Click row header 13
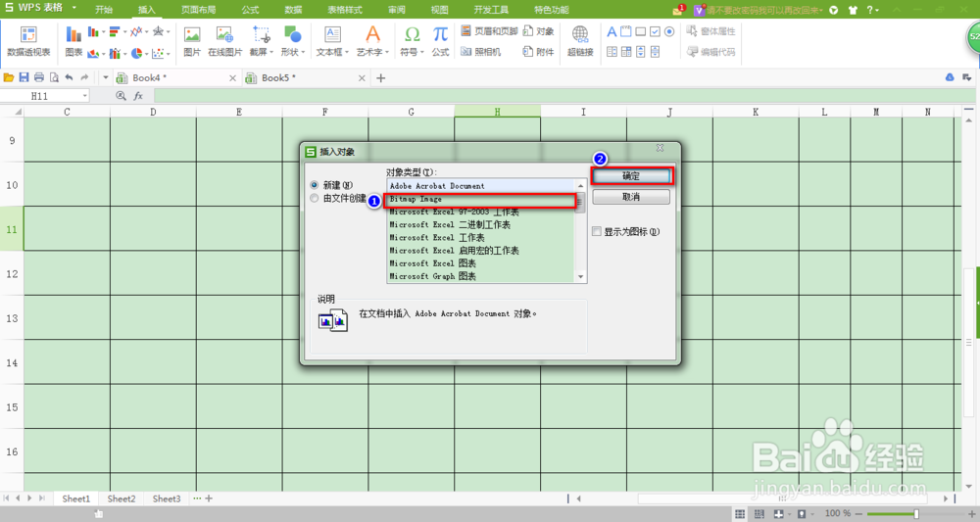This screenshot has width=980, height=522. click(x=12, y=318)
